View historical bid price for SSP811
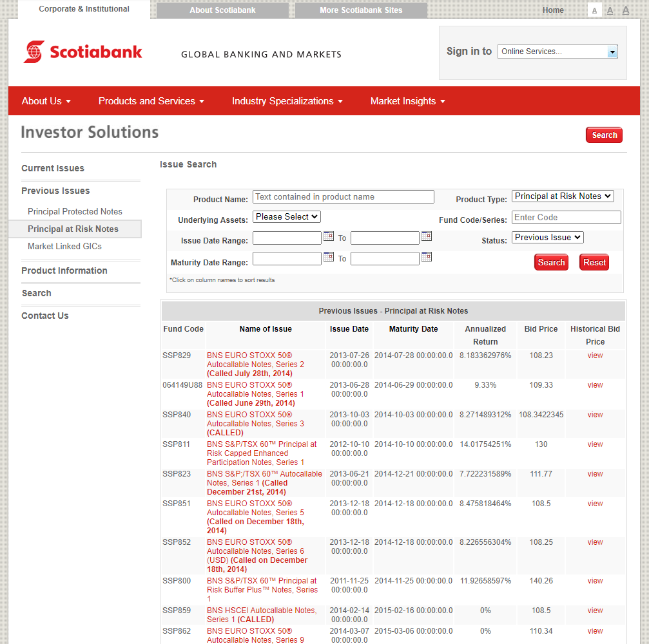This screenshot has height=644, width=649. [595, 444]
